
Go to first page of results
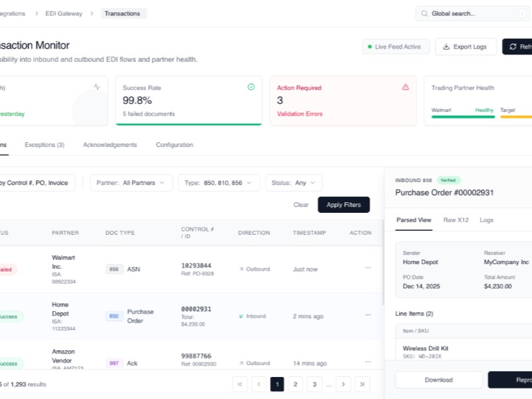[x=240, y=384]
